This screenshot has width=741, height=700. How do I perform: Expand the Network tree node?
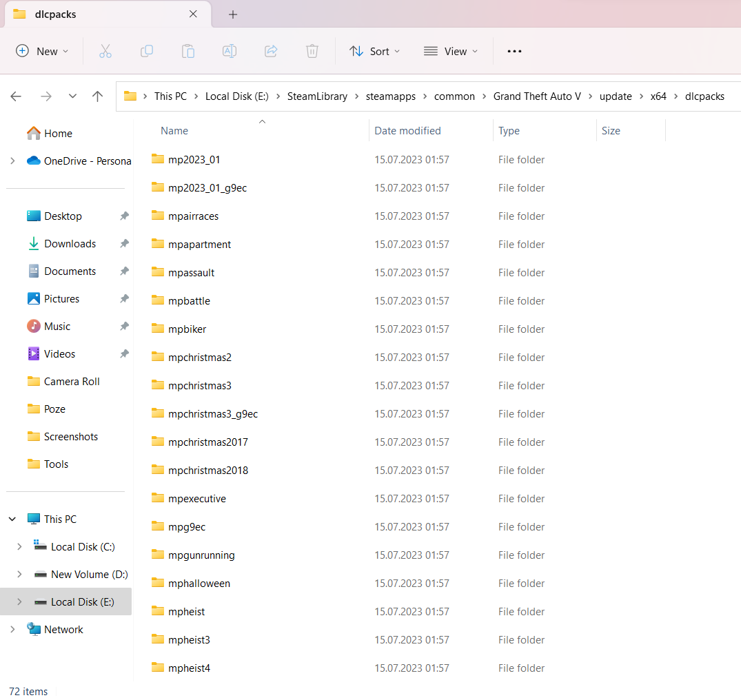tap(13, 629)
